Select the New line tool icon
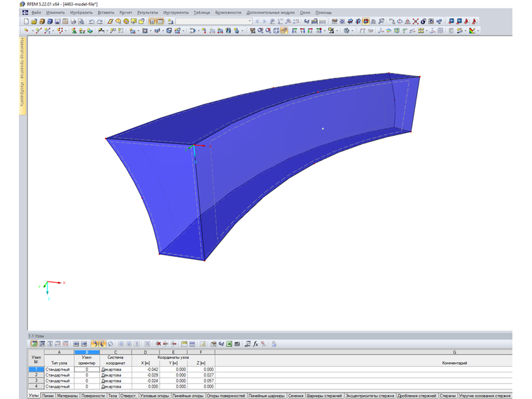Image resolution: width=532 pixels, height=399 pixels. 38,31
